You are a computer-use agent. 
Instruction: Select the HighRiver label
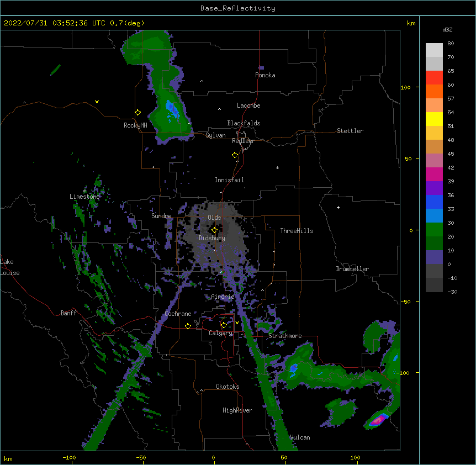[237, 410]
